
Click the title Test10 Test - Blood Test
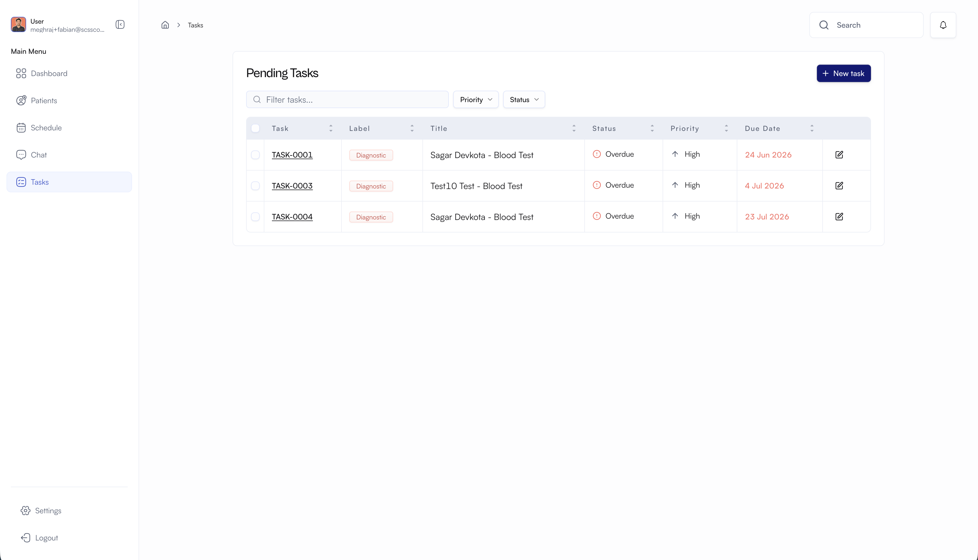[x=476, y=186]
